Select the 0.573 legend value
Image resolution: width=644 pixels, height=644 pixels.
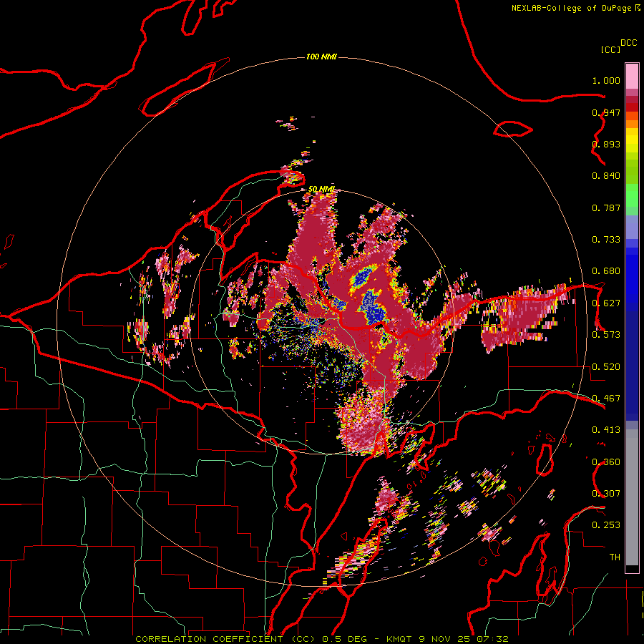[606, 335]
